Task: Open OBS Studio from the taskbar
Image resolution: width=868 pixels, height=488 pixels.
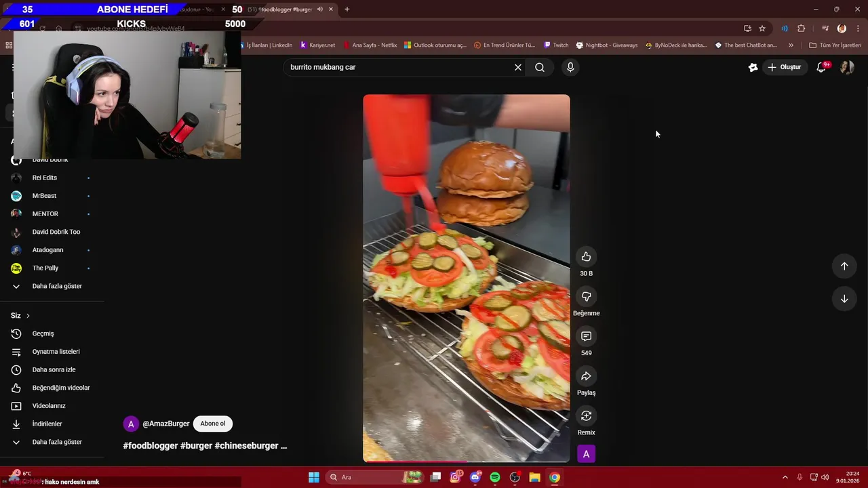Action: pos(515,477)
